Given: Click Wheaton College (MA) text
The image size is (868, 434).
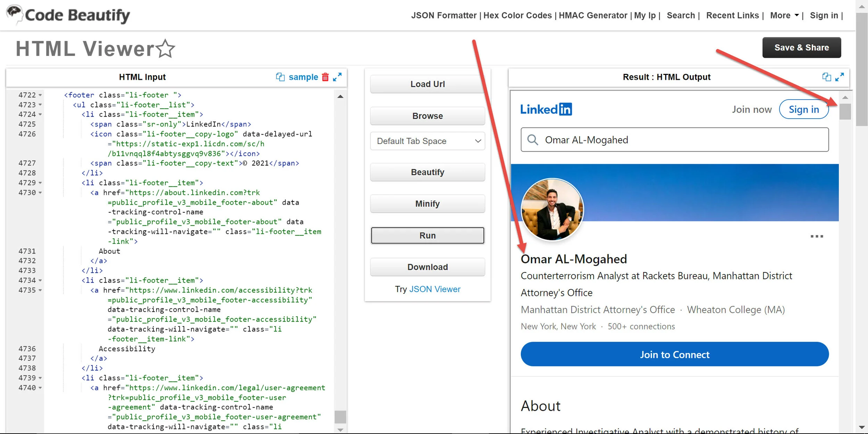Looking at the screenshot, I should [736, 309].
